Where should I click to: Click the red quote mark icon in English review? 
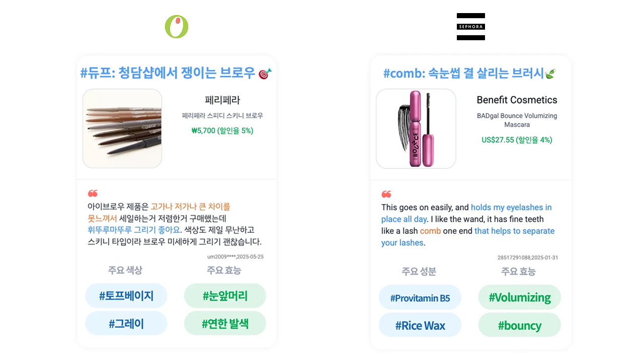click(386, 194)
